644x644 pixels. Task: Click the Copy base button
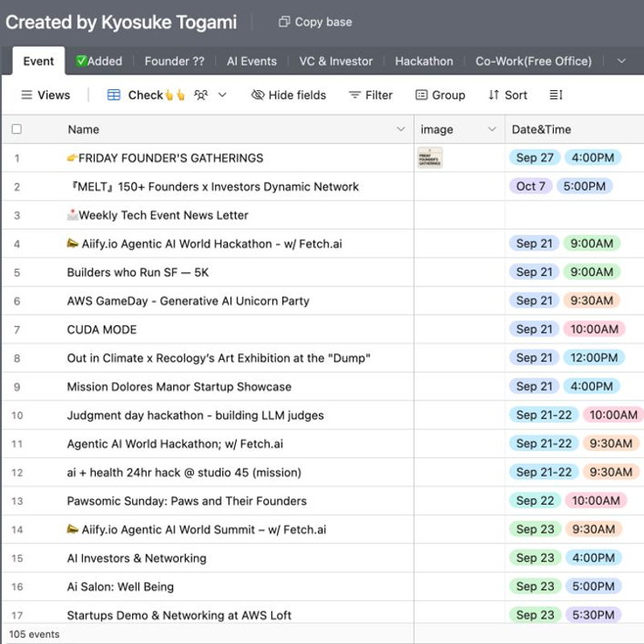pyautogui.click(x=315, y=23)
